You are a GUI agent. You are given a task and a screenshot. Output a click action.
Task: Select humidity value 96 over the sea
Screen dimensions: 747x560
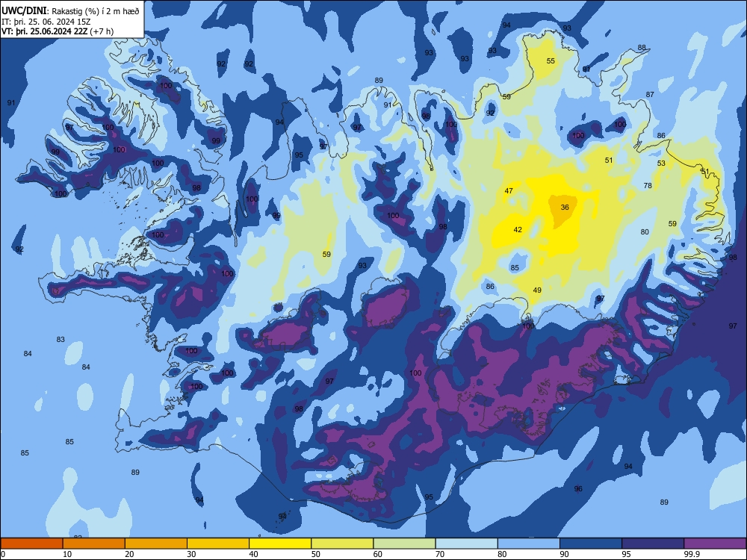[578, 488]
